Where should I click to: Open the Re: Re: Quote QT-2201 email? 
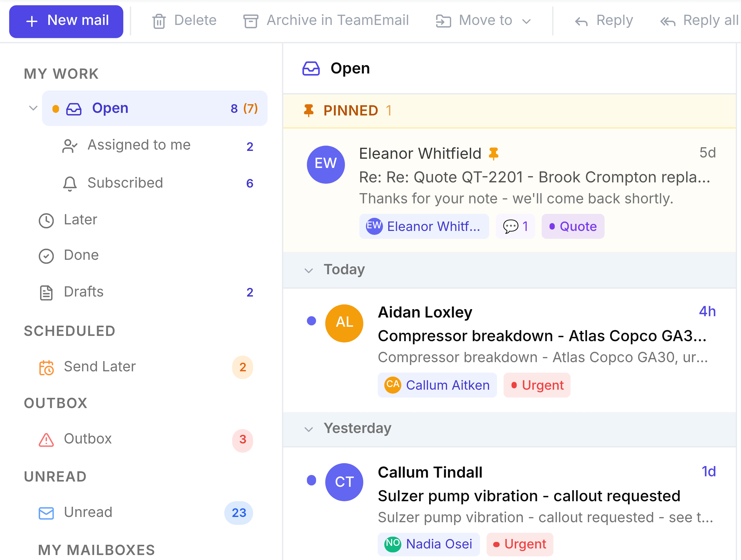click(510, 190)
